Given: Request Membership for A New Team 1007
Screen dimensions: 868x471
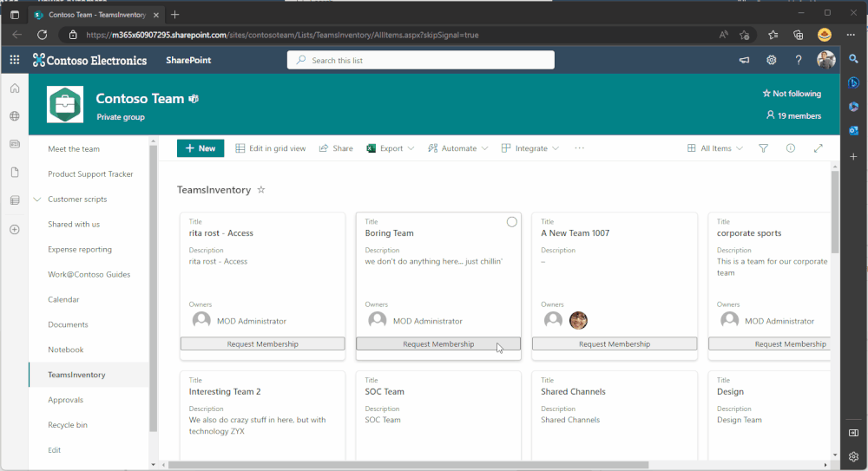Looking at the screenshot, I should tap(615, 343).
